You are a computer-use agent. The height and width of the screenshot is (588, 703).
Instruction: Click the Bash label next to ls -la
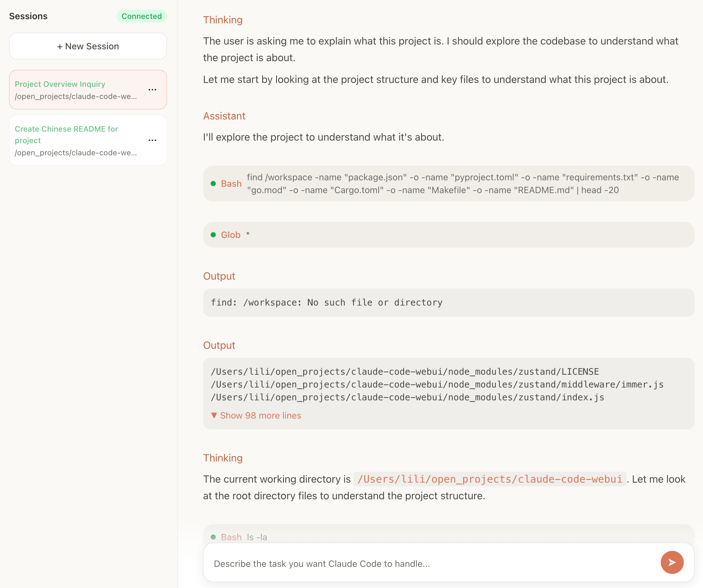click(x=231, y=537)
